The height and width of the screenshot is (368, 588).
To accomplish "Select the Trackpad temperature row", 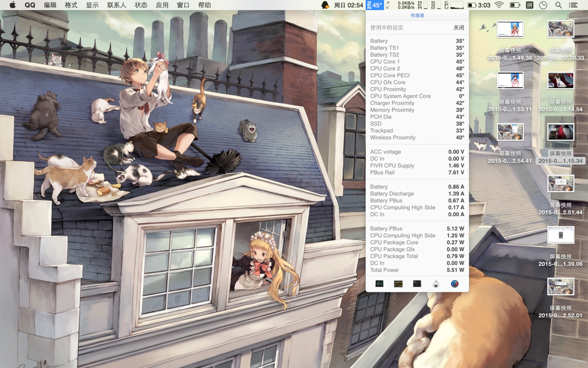I will coord(417,131).
